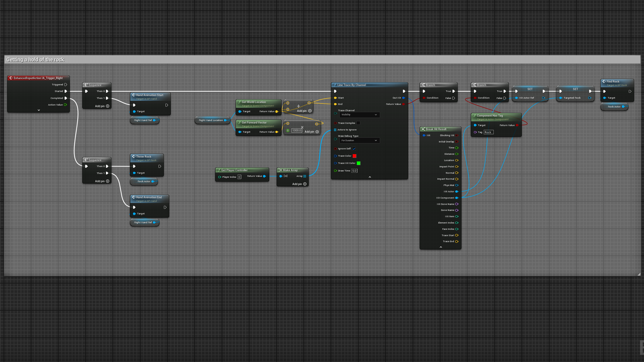The width and height of the screenshot is (644, 362).
Task: Click the Line Trace By Channel function icon
Action: pyautogui.click(x=335, y=85)
